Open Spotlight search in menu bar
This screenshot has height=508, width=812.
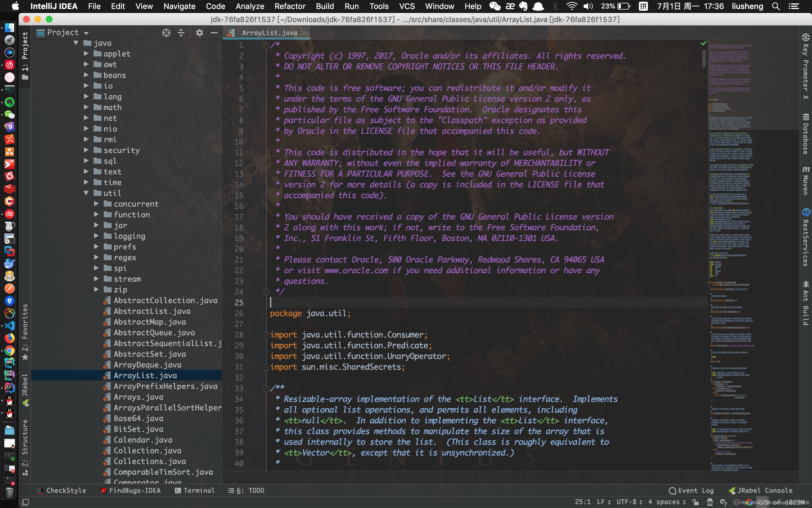(x=776, y=6)
